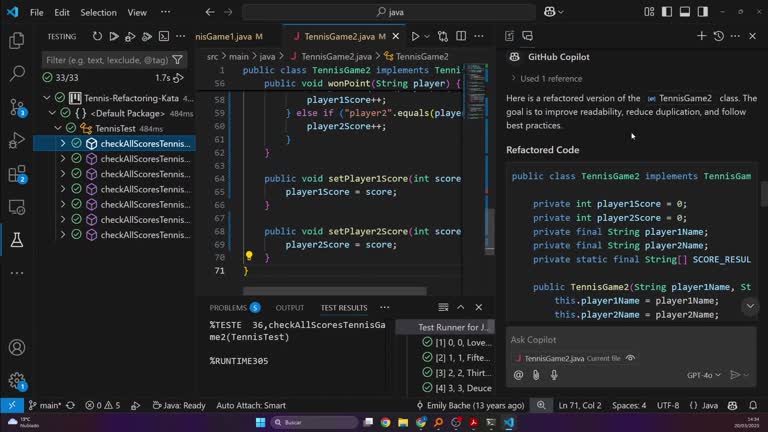
Task: Open Windows Start button in taskbar
Action: tap(261, 422)
